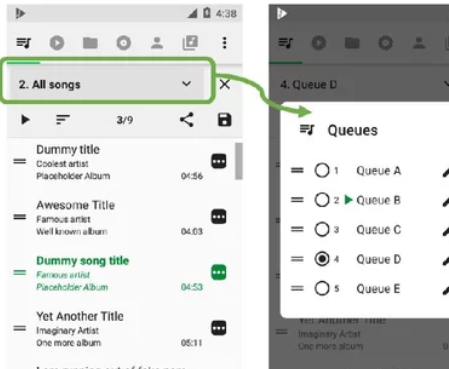Open the three-dot overflow menu

pyautogui.click(x=225, y=43)
